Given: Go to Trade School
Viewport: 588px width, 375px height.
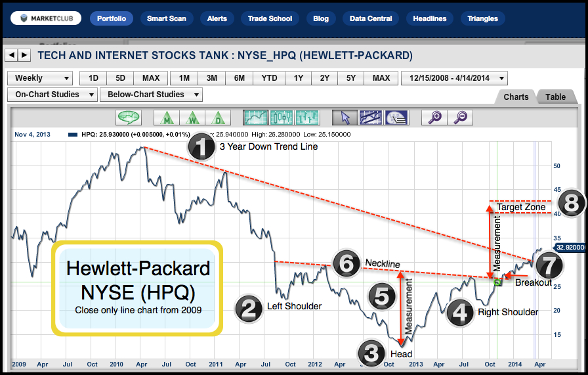Looking at the screenshot, I should (x=270, y=18).
